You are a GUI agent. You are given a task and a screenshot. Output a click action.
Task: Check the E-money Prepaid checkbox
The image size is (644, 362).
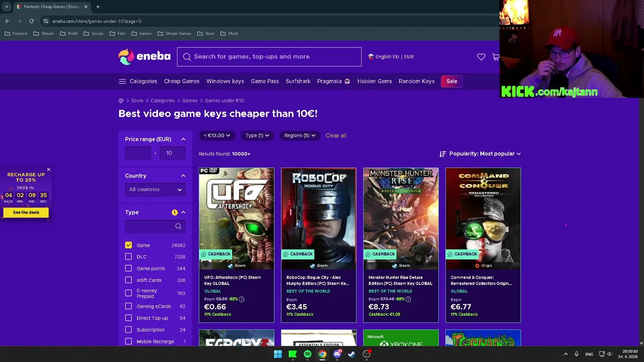click(128, 293)
